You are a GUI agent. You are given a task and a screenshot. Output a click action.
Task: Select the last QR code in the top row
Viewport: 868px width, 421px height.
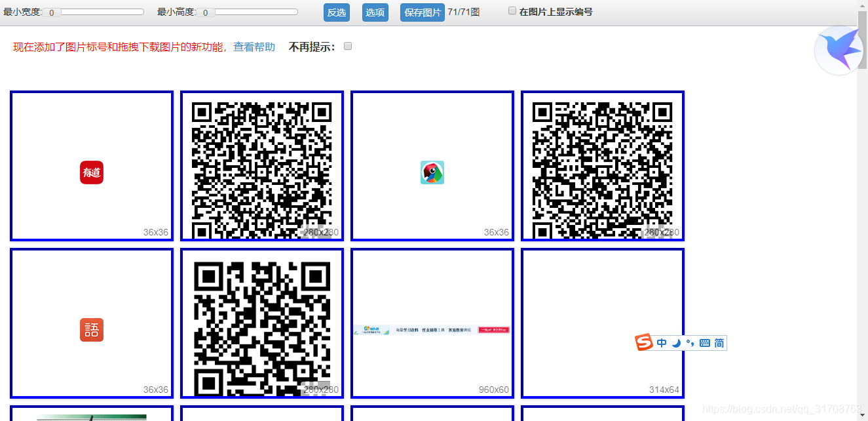[x=603, y=166]
